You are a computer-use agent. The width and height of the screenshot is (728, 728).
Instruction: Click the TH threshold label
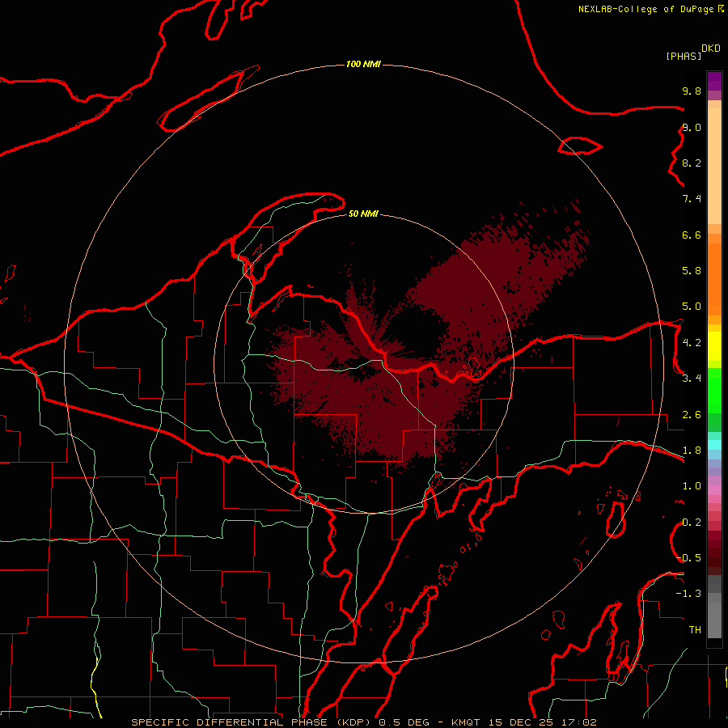point(695,629)
